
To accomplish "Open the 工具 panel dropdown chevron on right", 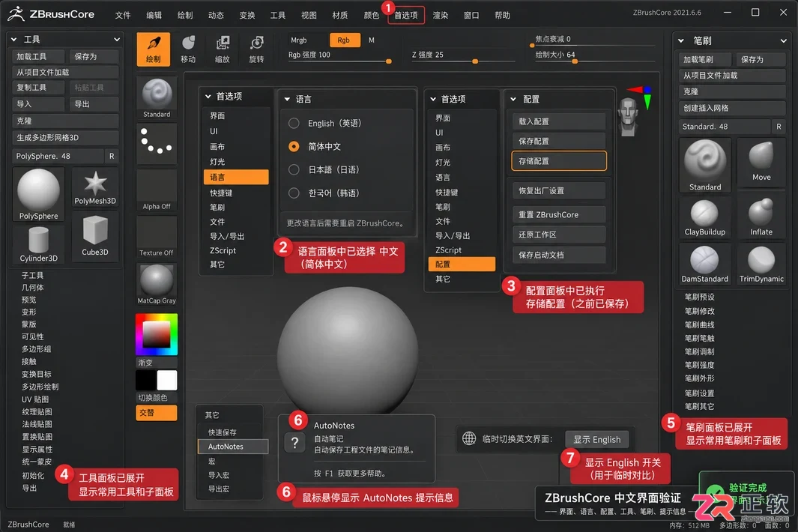I will click(x=117, y=39).
